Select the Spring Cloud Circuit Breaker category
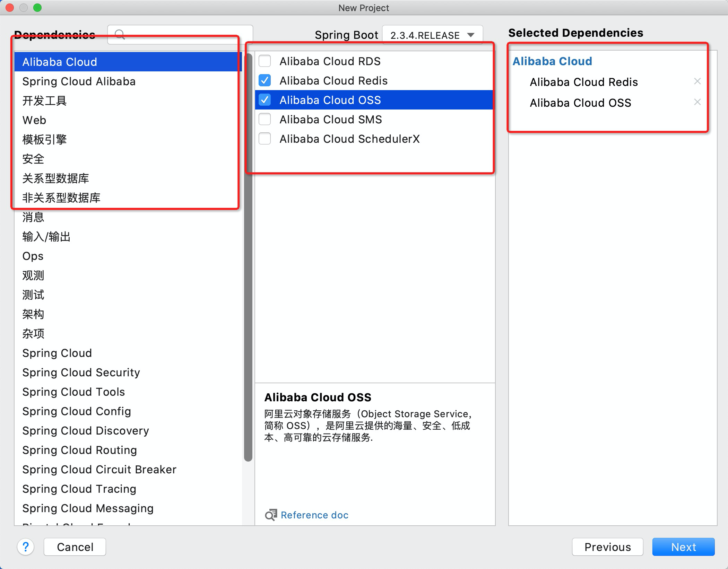 click(x=128, y=469)
